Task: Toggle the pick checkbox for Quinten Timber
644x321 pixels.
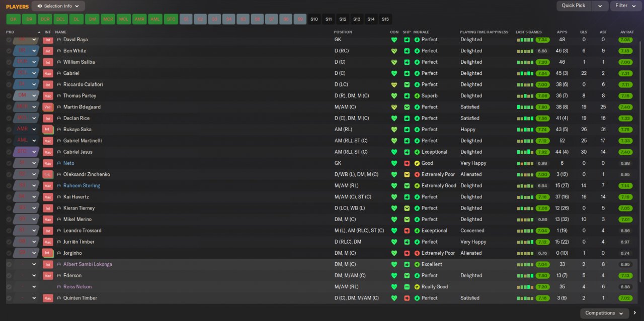Action: 9,298
